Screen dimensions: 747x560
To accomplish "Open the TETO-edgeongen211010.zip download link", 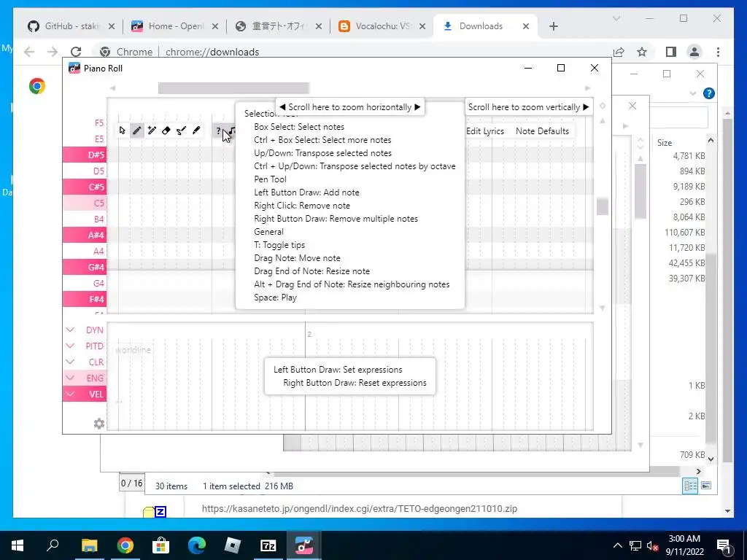I will point(359,508).
